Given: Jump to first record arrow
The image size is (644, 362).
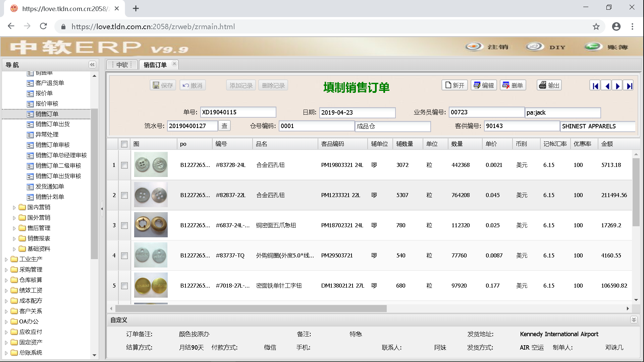Looking at the screenshot, I should click(x=595, y=86).
